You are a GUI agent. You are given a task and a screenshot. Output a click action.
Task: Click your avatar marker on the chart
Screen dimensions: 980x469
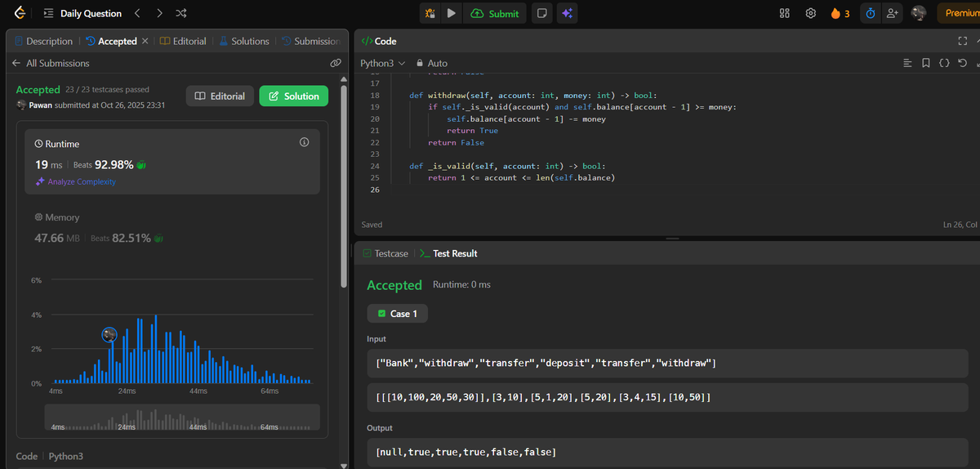pos(109,334)
